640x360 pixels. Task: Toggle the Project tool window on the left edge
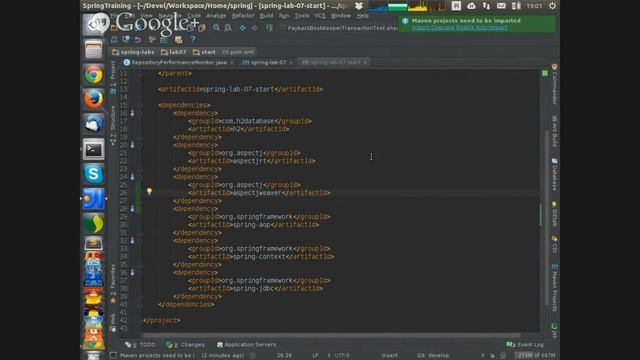pos(113,77)
